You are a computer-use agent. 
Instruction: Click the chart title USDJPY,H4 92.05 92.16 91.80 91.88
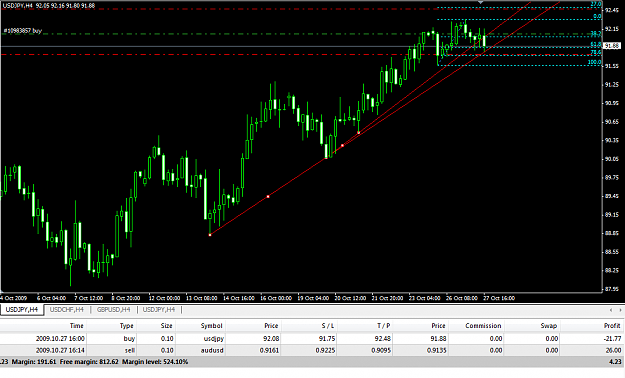pyautogui.click(x=49, y=6)
